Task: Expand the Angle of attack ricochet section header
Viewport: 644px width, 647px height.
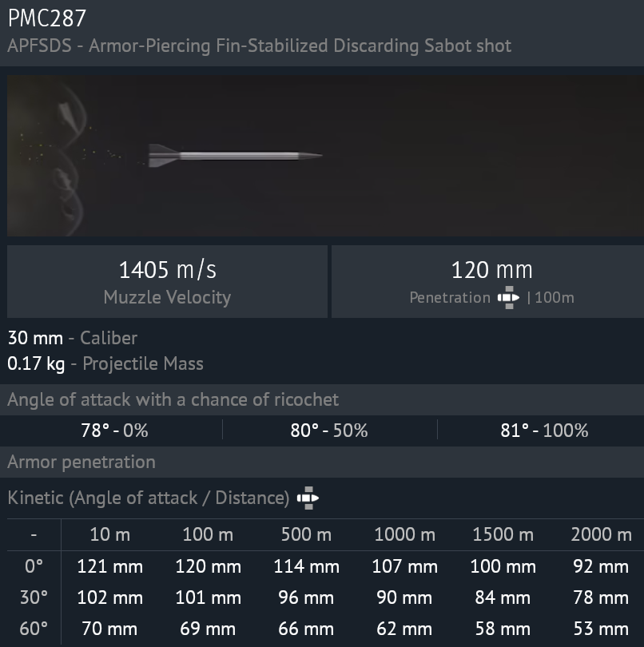Action: tap(173, 399)
